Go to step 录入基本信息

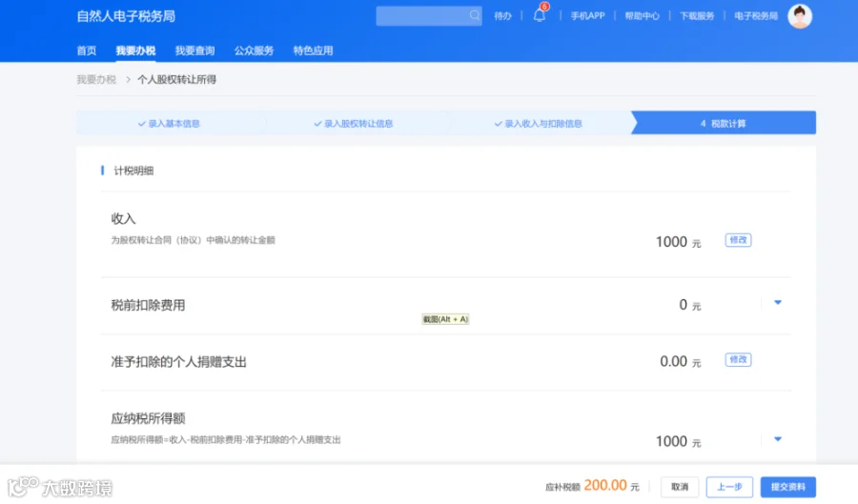tap(169, 124)
